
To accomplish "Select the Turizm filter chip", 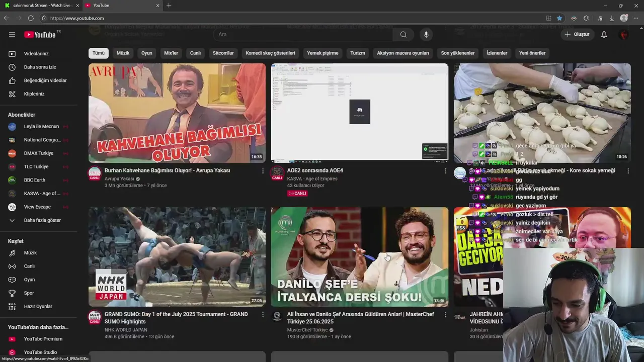I will tap(358, 53).
